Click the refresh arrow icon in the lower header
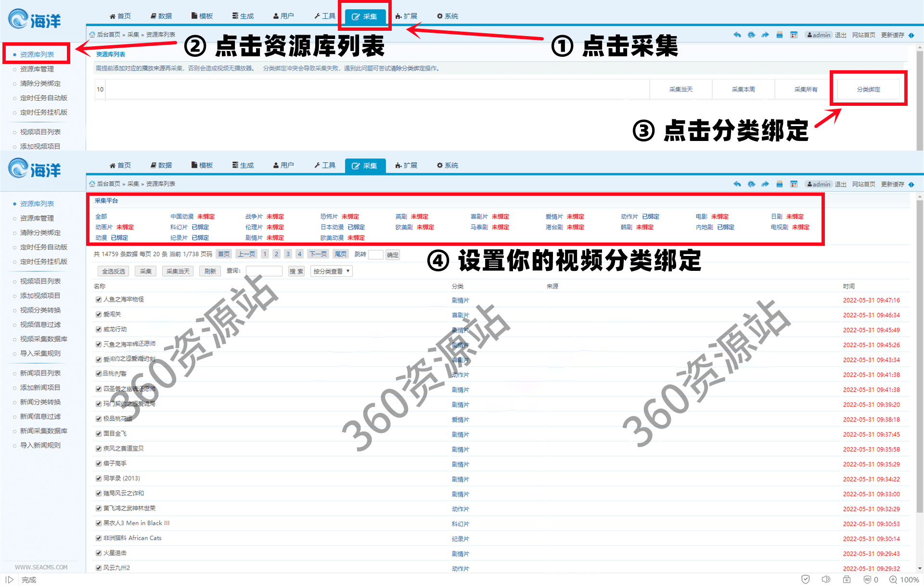This screenshot has height=586, width=924. (x=751, y=184)
